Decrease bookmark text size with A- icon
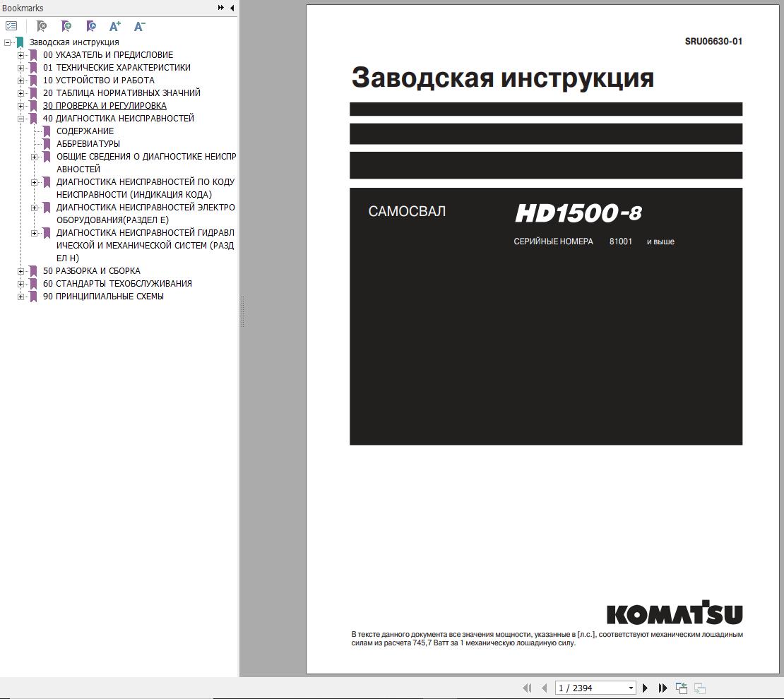The width and height of the screenshot is (784, 699). [x=138, y=25]
